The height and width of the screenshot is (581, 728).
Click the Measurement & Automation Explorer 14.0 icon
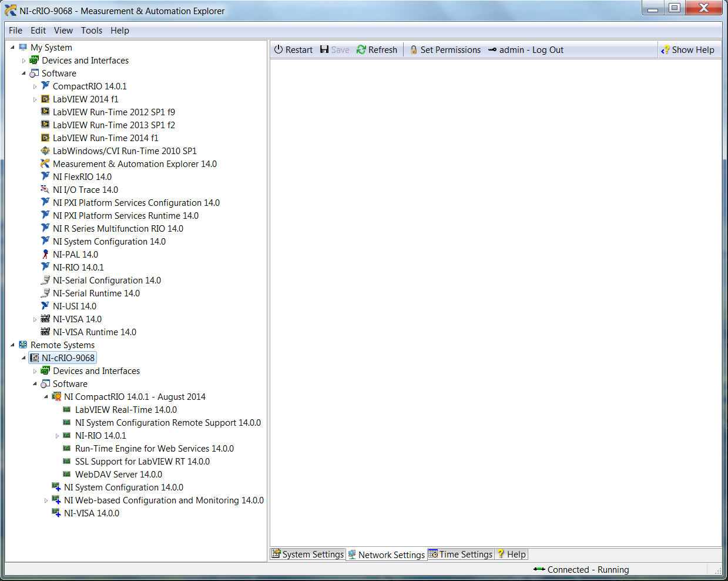pos(45,163)
